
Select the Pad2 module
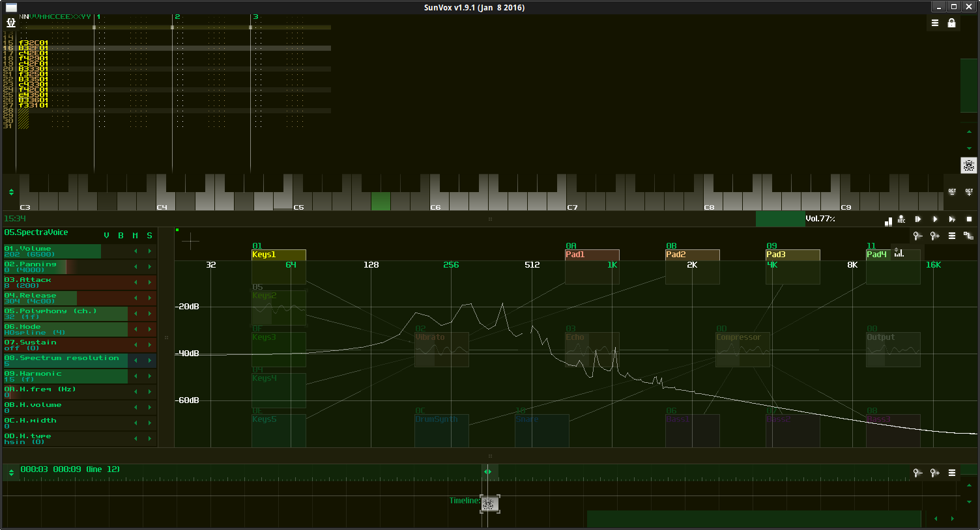[693, 266]
